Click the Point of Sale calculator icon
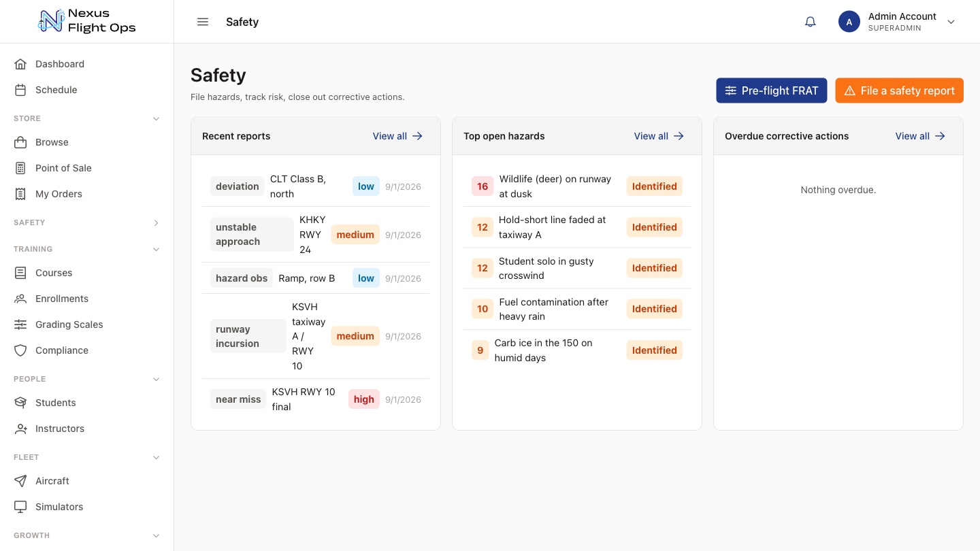980x551 pixels. (20, 168)
